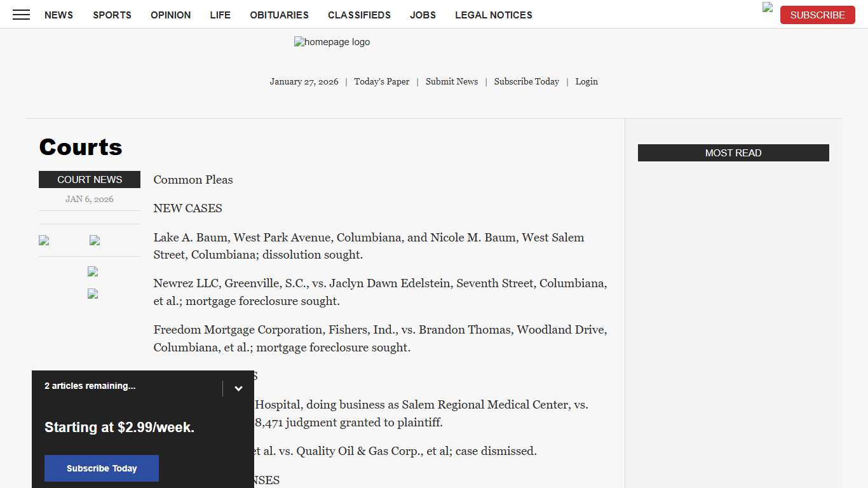Viewport: 868px width, 488px height.
Task: Open the Jobs section
Action: pos(423,15)
